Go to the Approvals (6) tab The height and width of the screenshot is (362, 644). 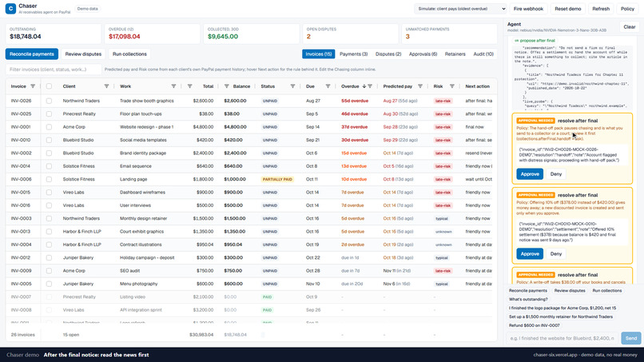pos(423,54)
